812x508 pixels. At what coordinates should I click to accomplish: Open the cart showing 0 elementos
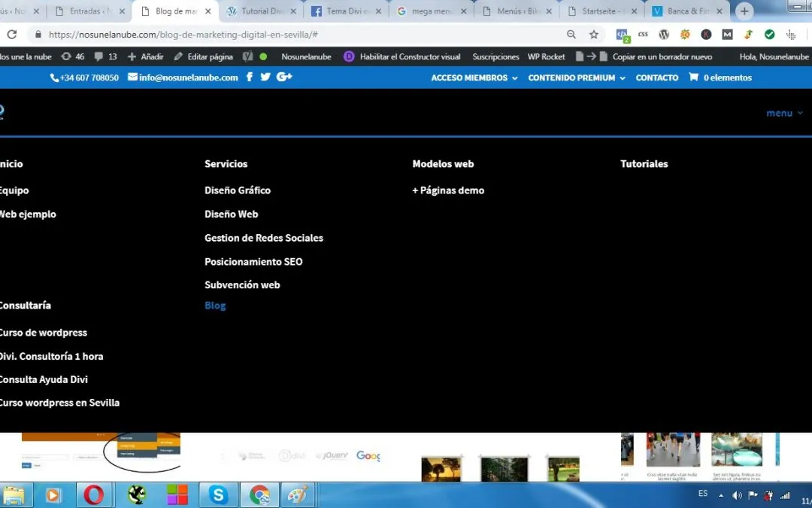(x=719, y=77)
